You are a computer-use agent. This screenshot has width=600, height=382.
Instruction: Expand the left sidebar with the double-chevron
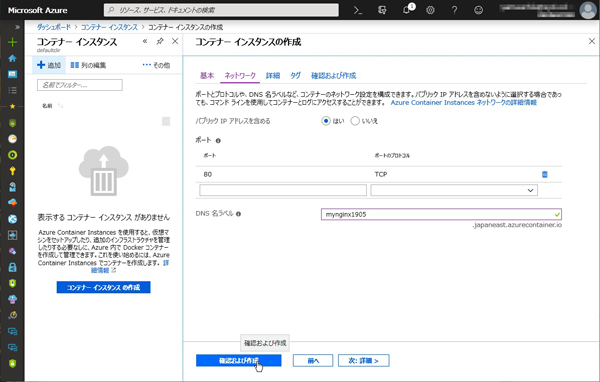pos(17,27)
